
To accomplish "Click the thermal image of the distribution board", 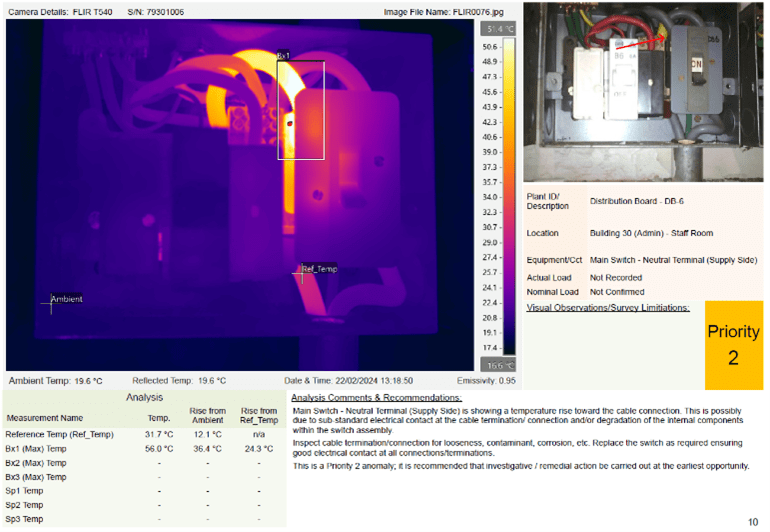I will (240, 195).
